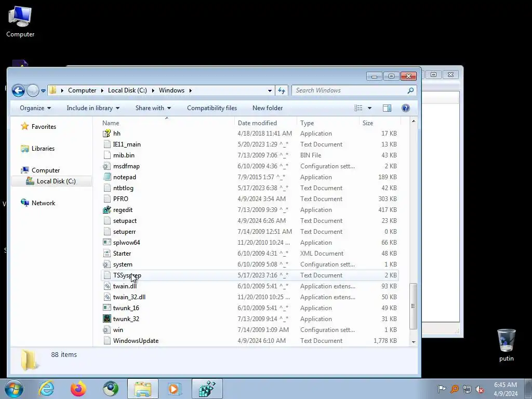Open the Include in library menu
Screen dimensions: 532x399
click(x=93, y=108)
